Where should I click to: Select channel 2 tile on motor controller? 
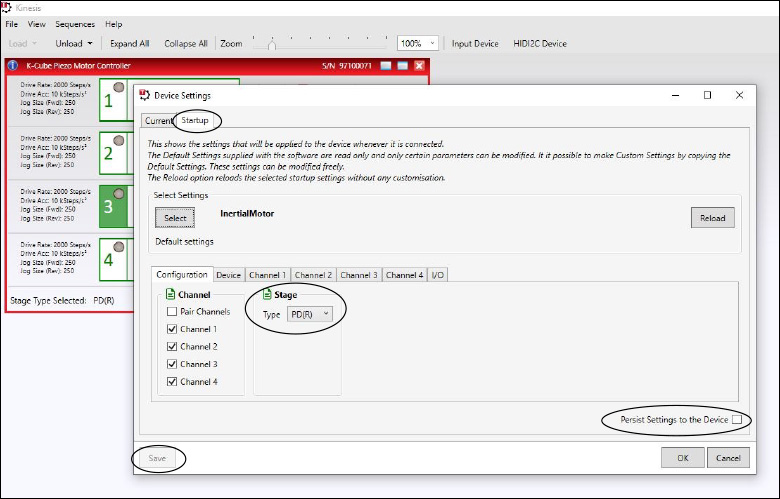112,153
